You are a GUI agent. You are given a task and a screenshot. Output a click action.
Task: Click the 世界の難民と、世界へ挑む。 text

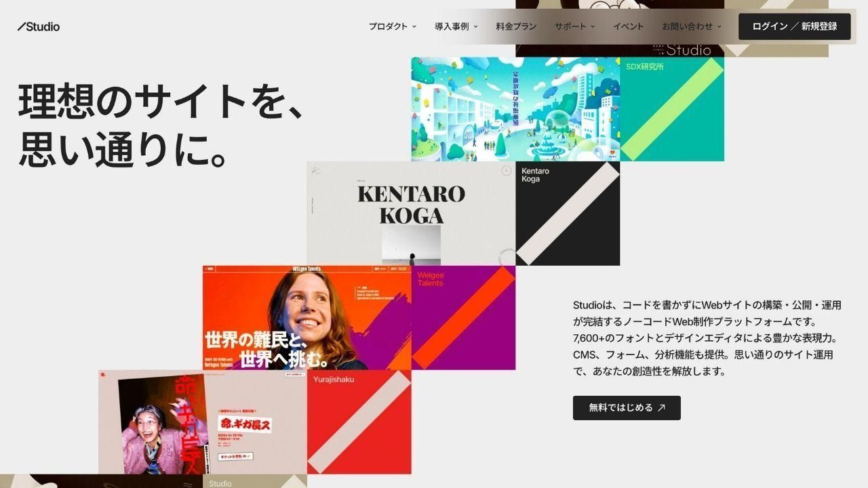pos(267,348)
